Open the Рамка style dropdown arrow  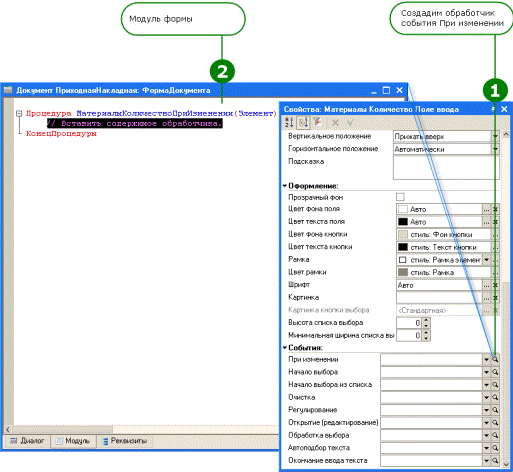(x=487, y=260)
